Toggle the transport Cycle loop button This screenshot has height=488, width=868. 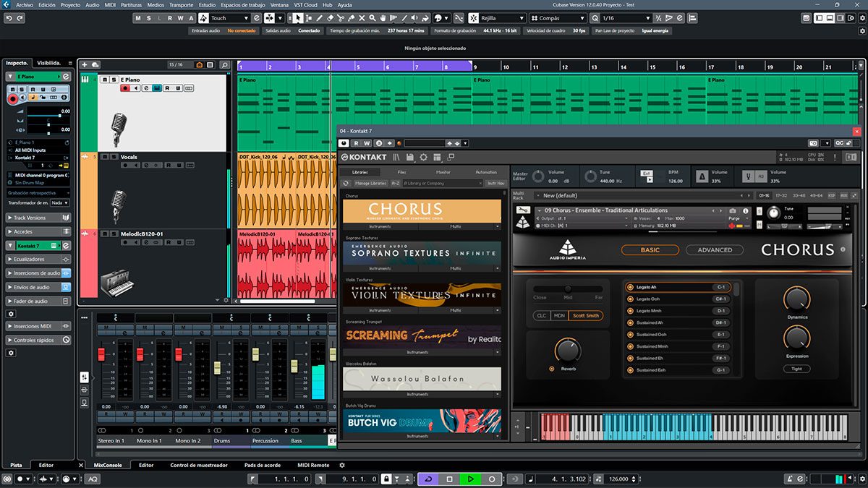click(x=428, y=479)
